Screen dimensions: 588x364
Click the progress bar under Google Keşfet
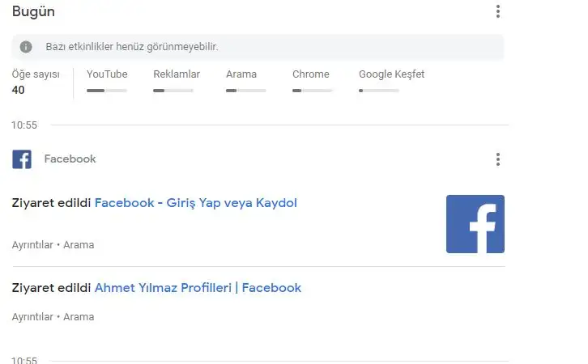point(379,91)
